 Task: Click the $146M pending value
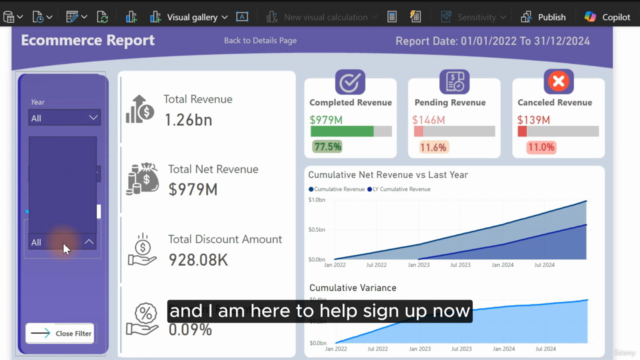429,120
